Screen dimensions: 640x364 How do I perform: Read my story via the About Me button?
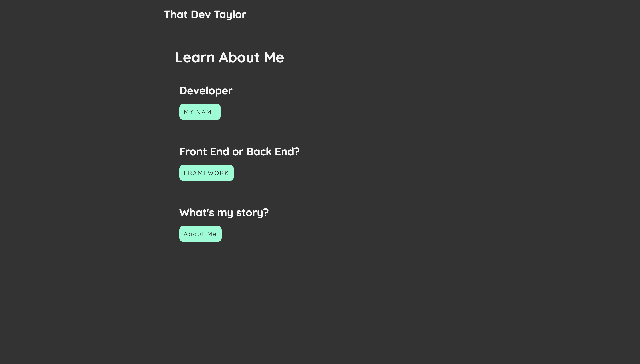[x=200, y=234]
